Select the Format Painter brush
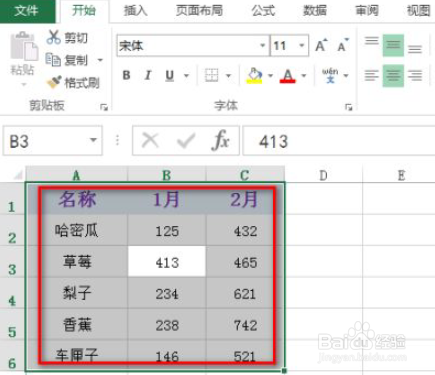This screenshot has width=435, height=375. click(73, 82)
